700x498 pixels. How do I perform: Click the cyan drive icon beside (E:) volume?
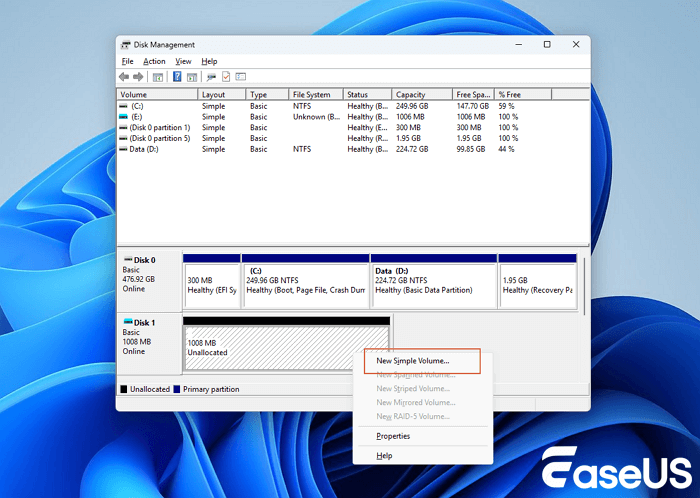coord(124,117)
